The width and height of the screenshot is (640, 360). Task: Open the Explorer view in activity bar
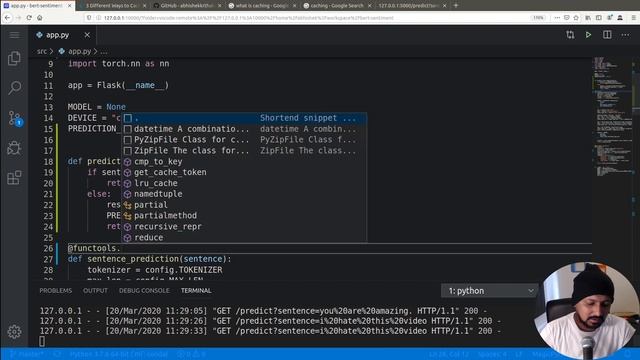14,58
